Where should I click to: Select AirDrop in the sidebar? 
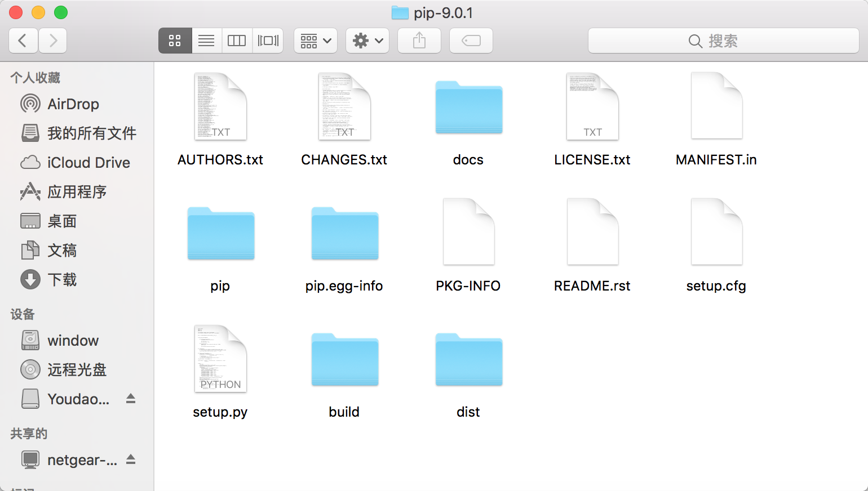pos(73,104)
